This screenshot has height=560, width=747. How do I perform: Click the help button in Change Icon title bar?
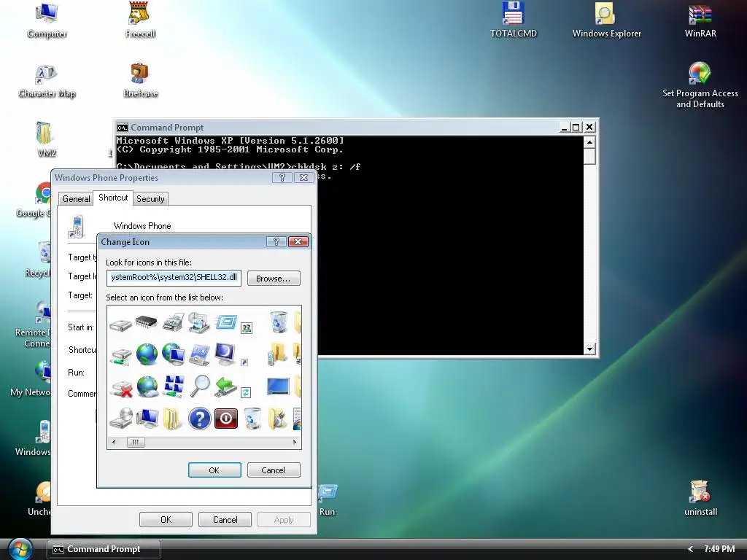point(276,242)
